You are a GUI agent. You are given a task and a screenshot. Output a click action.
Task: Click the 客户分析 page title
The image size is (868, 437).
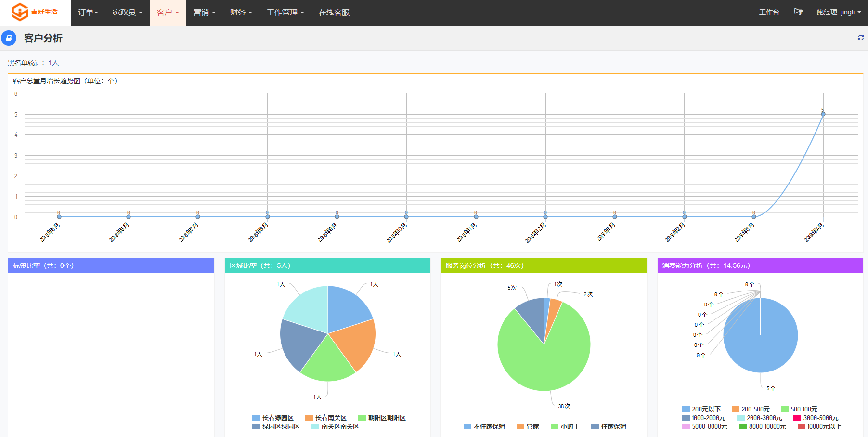(x=43, y=38)
